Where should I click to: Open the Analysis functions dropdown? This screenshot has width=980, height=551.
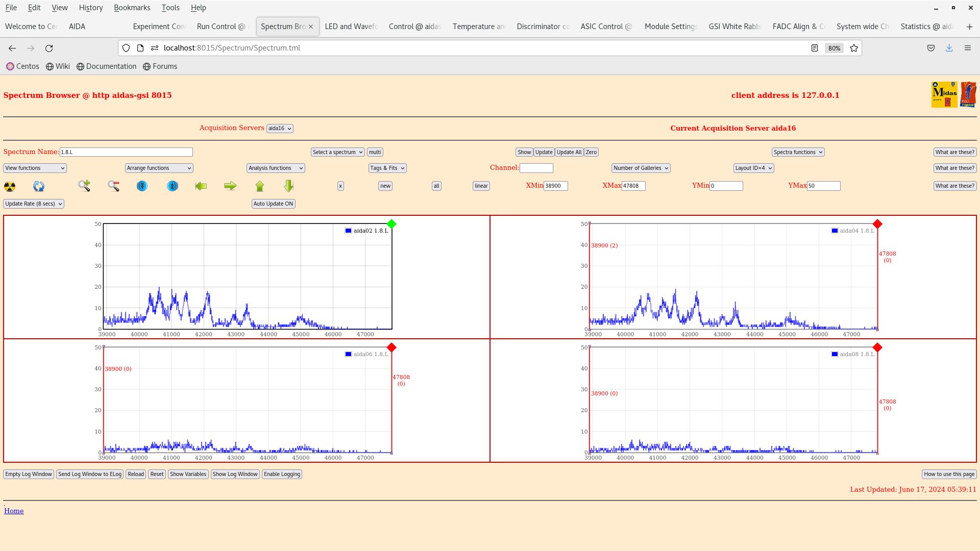click(276, 168)
